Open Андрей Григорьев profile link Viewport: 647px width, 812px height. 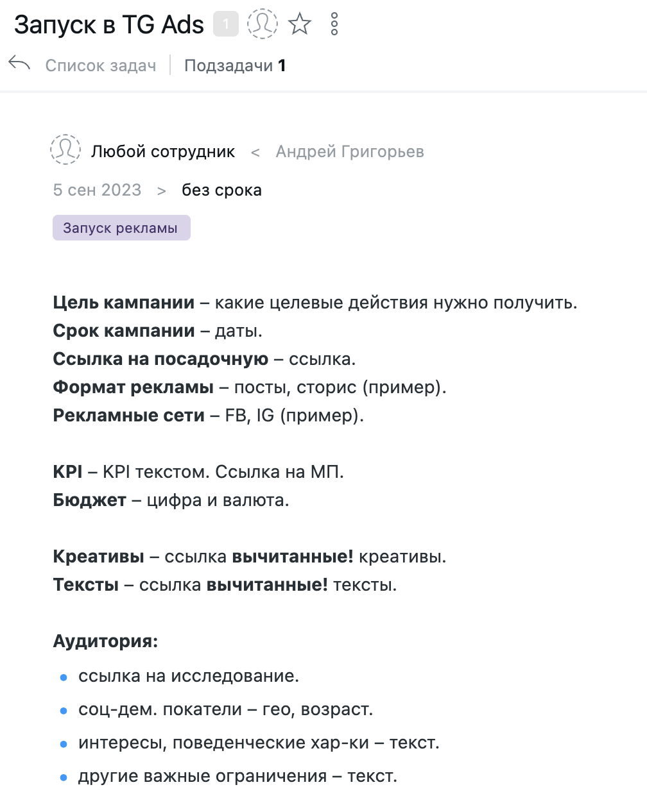coord(350,152)
